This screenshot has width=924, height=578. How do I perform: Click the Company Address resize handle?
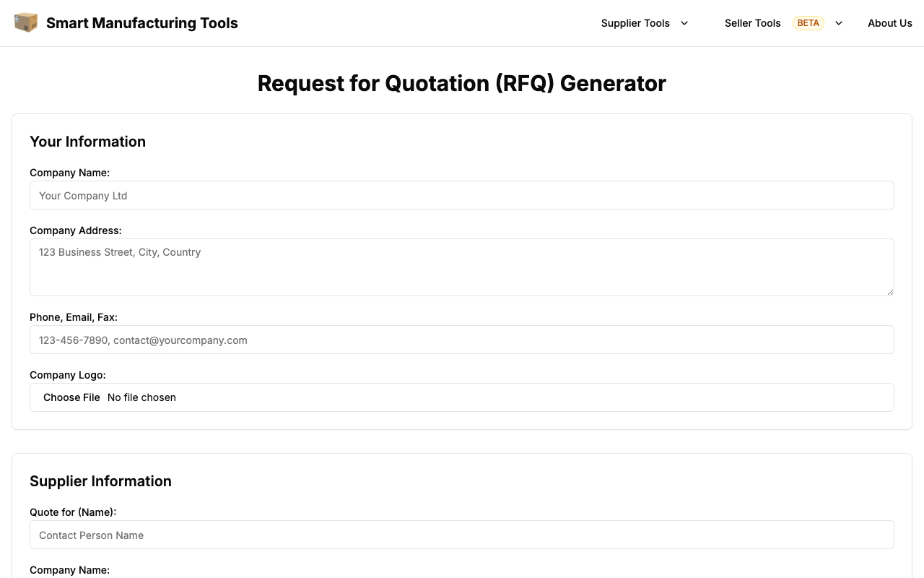(890, 291)
